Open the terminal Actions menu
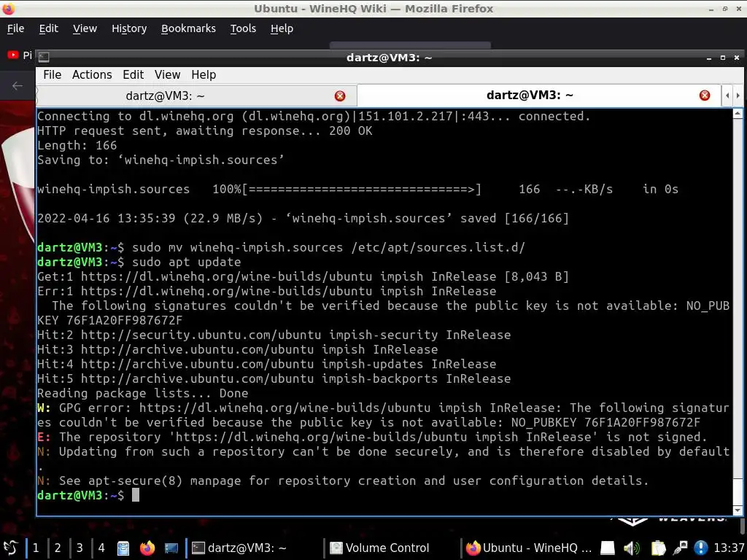 pyautogui.click(x=92, y=75)
